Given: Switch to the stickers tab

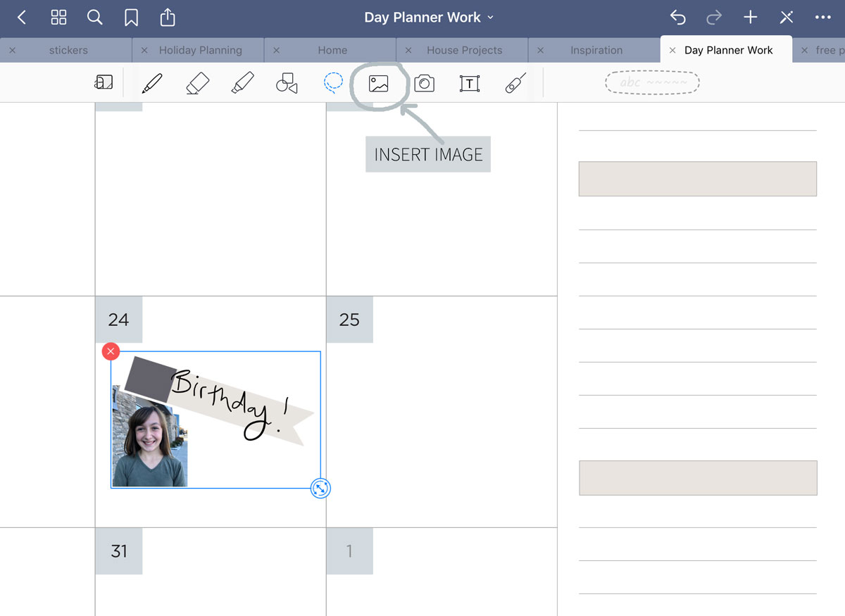Looking at the screenshot, I should pos(68,50).
